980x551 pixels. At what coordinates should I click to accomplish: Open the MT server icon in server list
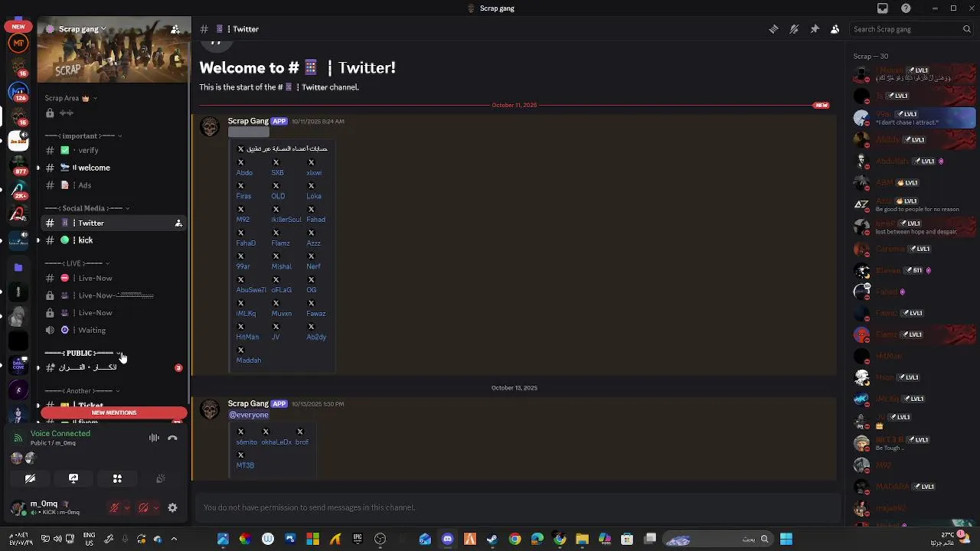click(x=18, y=44)
